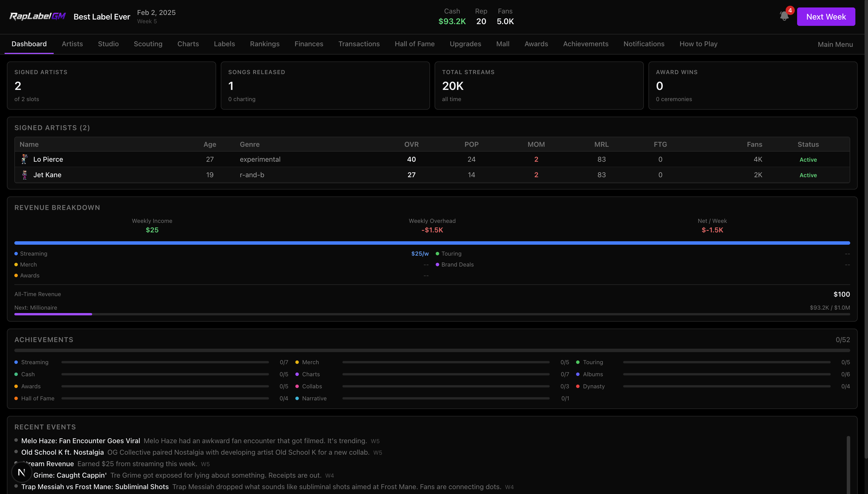Go to the Scouting tab
The image size is (868, 494).
pyautogui.click(x=148, y=44)
